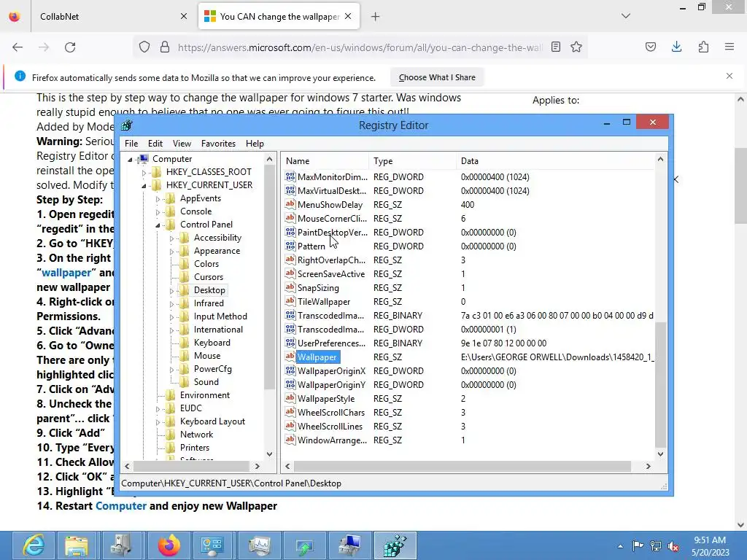Click the network tray icon

(x=656, y=546)
